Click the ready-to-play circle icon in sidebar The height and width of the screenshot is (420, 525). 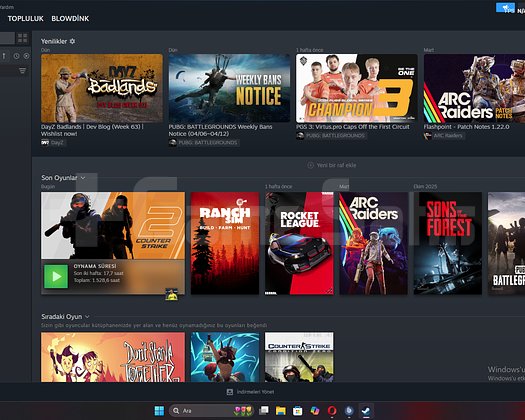pos(26,56)
